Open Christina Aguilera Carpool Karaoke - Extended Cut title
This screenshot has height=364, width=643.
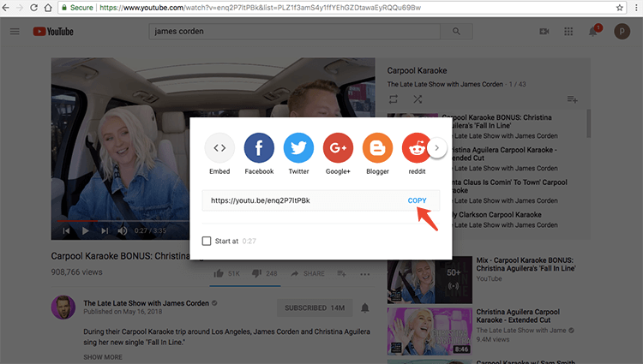[x=518, y=316]
